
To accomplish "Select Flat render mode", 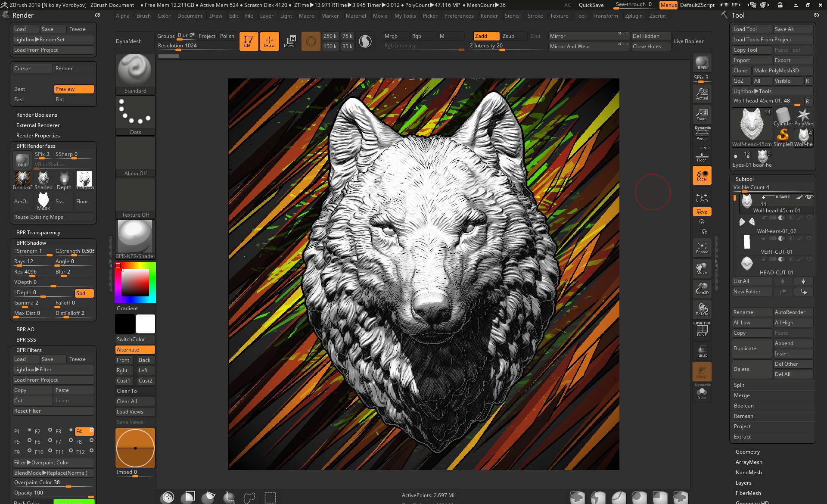I will (x=74, y=100).
